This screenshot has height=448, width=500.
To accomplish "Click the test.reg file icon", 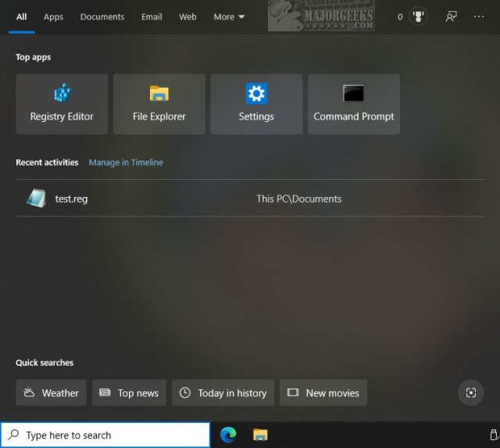I will [36, 198].
